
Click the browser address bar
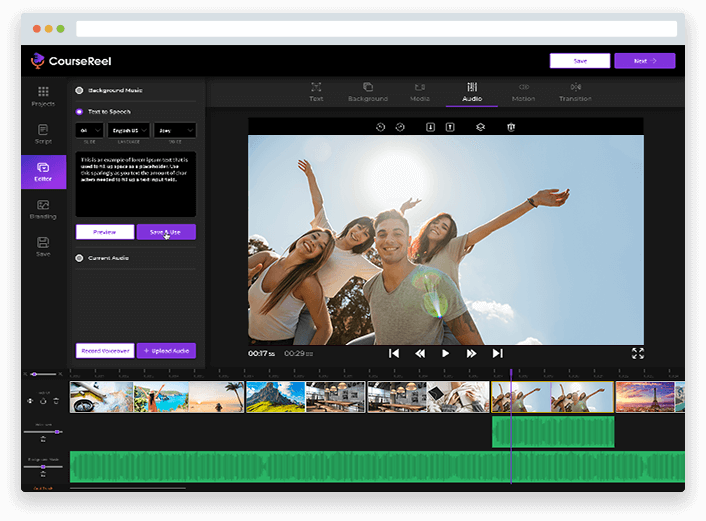[x=376, y=29]
